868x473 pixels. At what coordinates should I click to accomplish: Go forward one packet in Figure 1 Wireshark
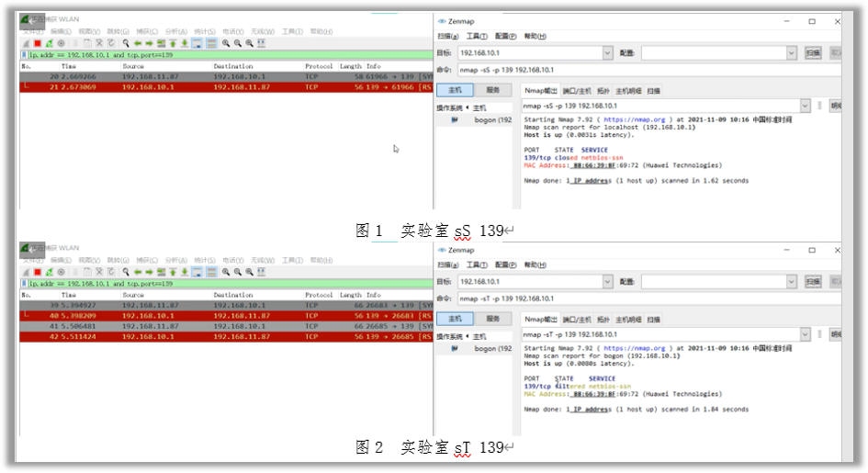point(149,43)
